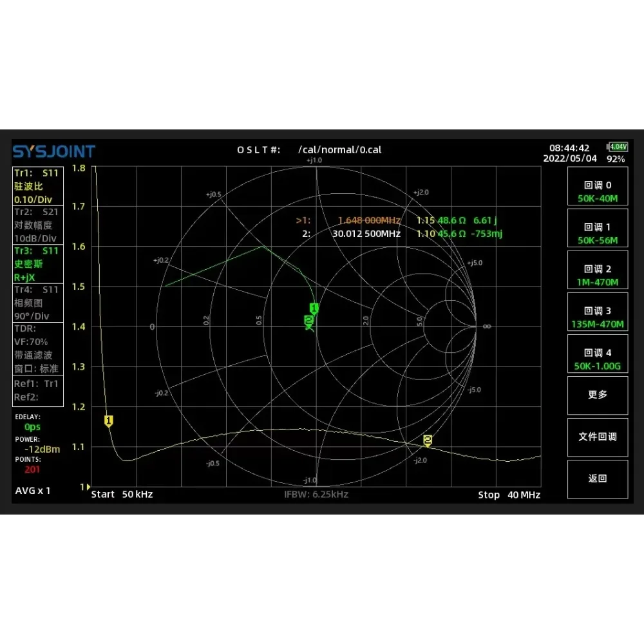Activate trace Tr2 S21 对数幅度 panel

[x=38, y=225]
